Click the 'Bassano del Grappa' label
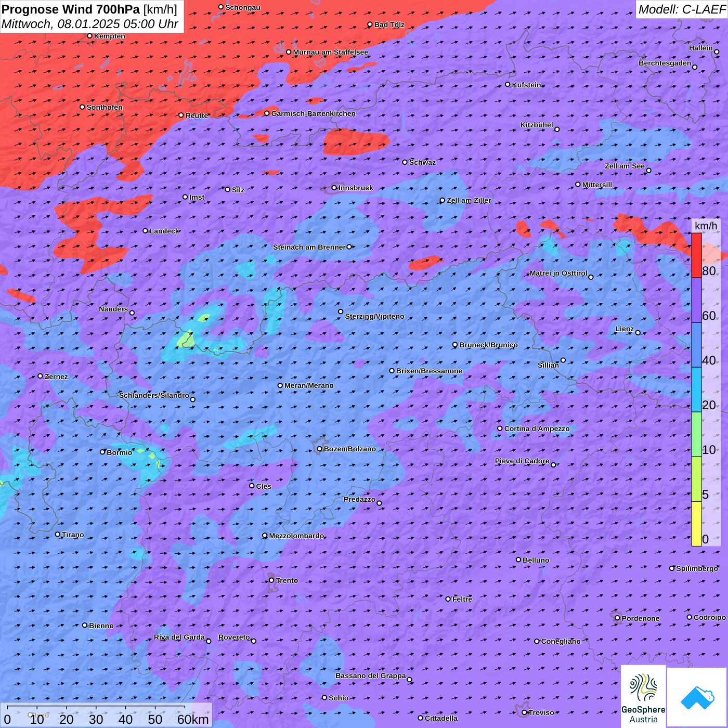 [371, 675]
